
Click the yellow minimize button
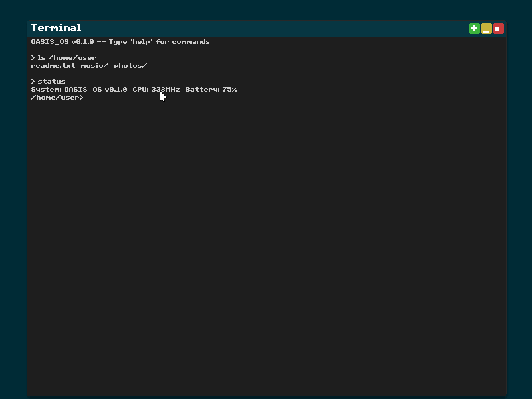coord(485,28)
